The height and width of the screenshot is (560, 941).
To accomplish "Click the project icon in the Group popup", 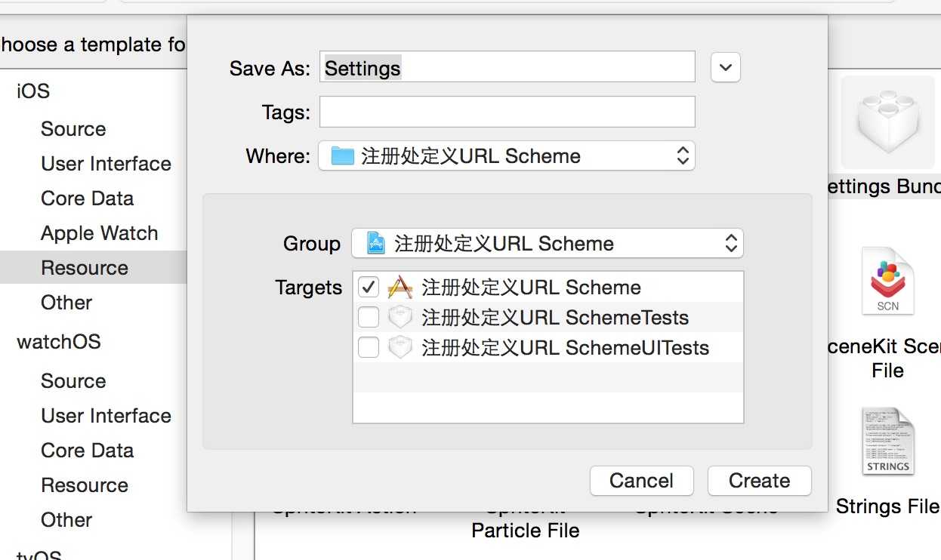I will [375, 243].
